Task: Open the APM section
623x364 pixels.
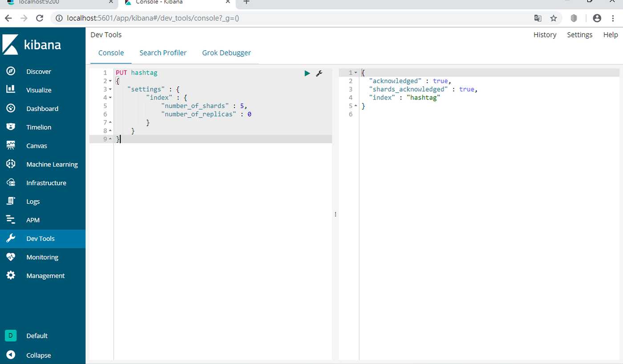Action: 33,220
